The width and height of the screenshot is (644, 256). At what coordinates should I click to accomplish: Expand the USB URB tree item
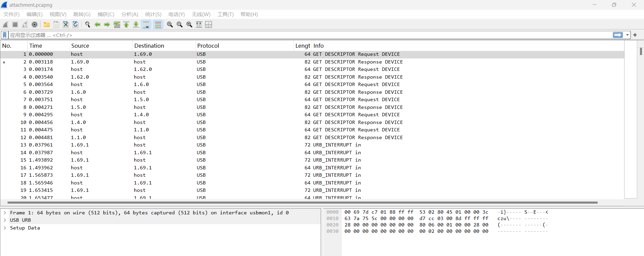(x=5, y=220)
